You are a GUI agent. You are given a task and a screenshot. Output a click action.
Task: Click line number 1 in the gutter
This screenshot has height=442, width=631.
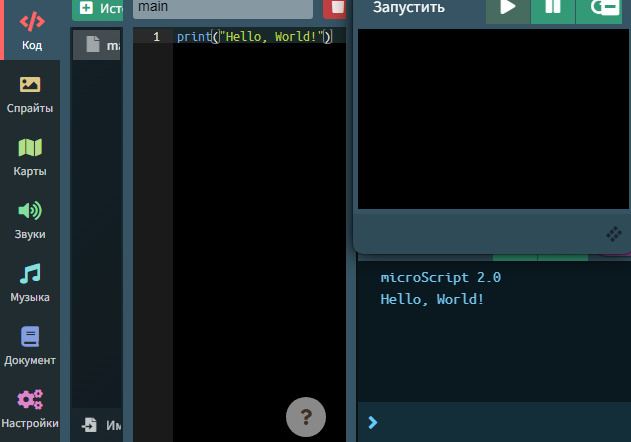[x=157, y=37]
